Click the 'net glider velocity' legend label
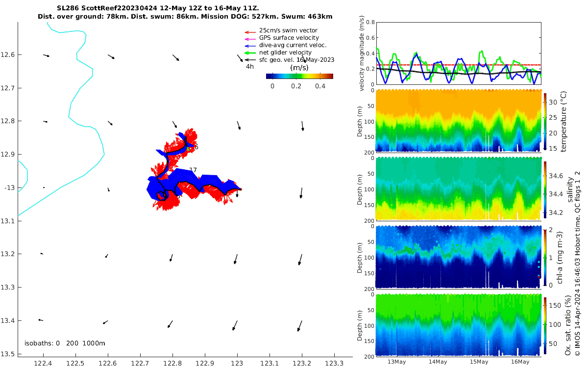The image size is (588, 368). (286, 53)
